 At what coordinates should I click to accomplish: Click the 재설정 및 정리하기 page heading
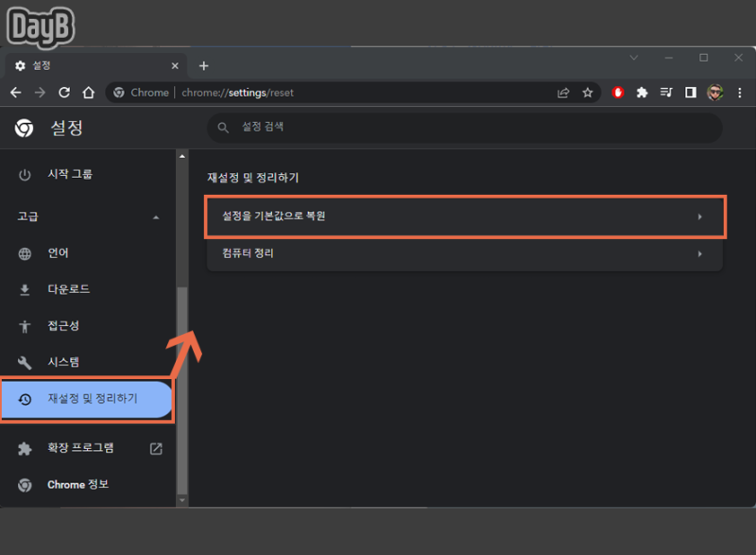pos(252,178)
